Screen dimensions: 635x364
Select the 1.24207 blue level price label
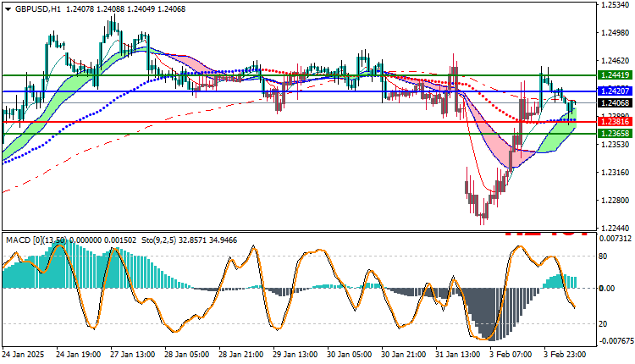pos(616,91)
